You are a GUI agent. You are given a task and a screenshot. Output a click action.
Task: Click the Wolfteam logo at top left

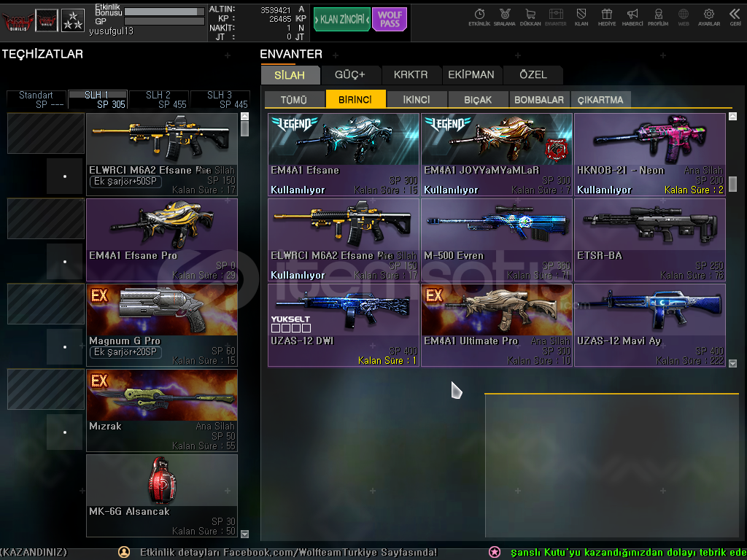tap(18, 21)
